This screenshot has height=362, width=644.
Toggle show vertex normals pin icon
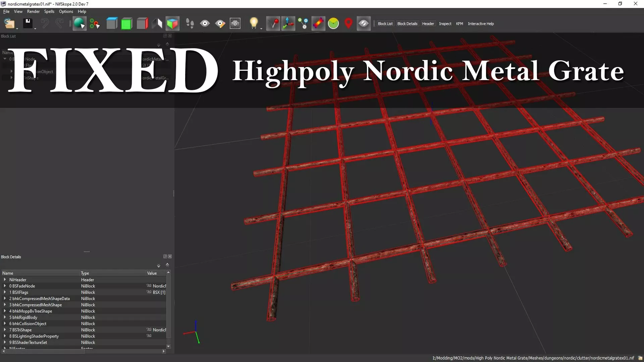[273, 23]
